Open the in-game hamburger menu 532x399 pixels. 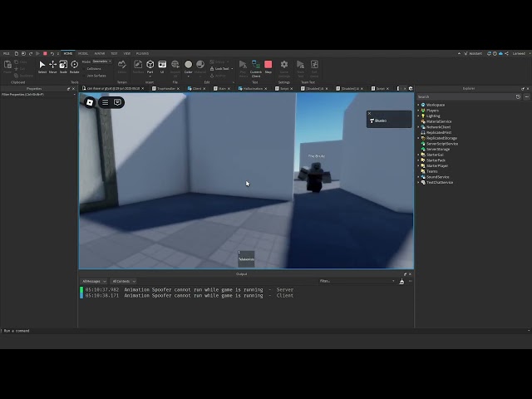point(106,102)
